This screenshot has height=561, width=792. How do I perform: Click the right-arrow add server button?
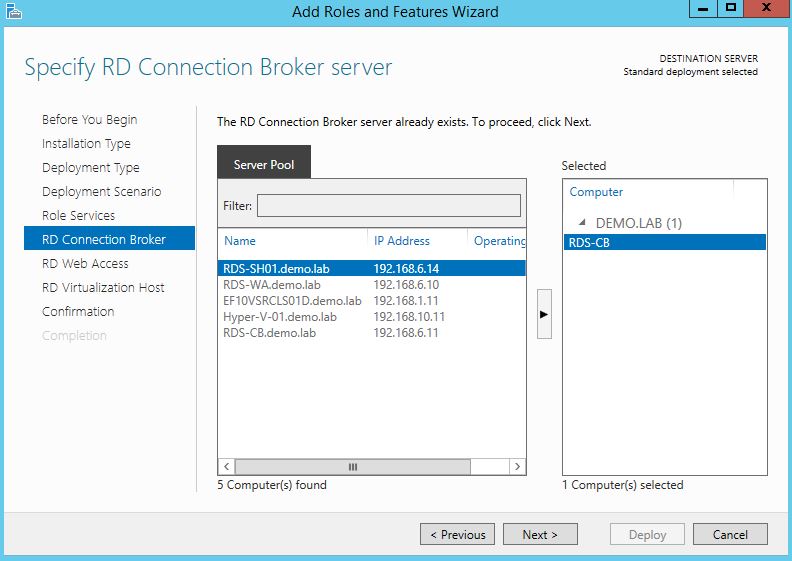544,314
